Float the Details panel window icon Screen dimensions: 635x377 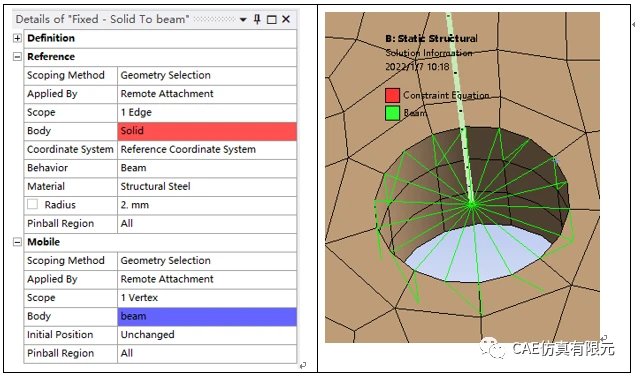272,19
